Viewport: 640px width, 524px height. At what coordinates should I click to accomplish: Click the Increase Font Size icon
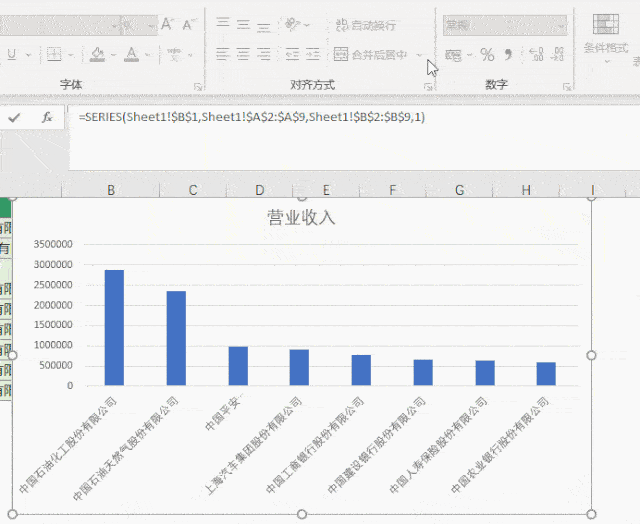pyautogui.click(x=167, y=23)
